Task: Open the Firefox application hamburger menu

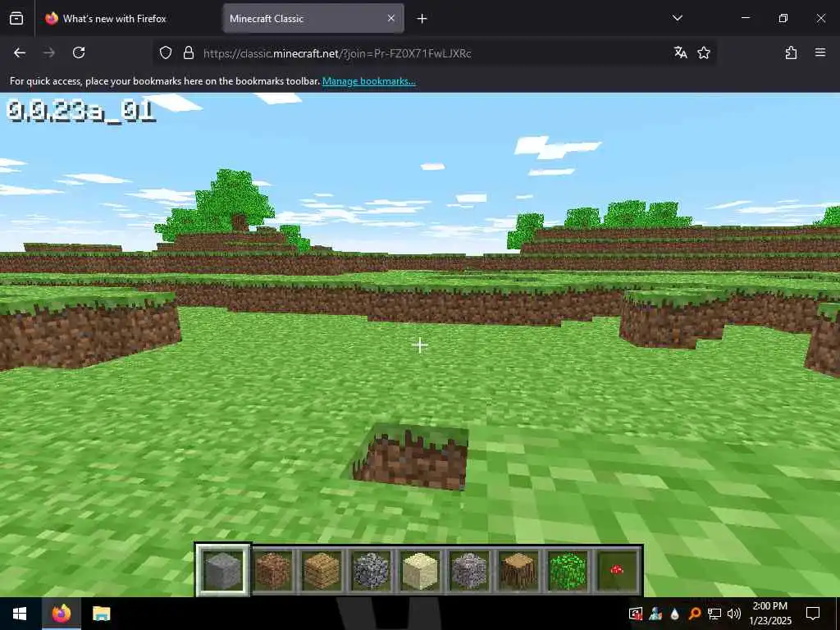Action: (x=820, y=52)
